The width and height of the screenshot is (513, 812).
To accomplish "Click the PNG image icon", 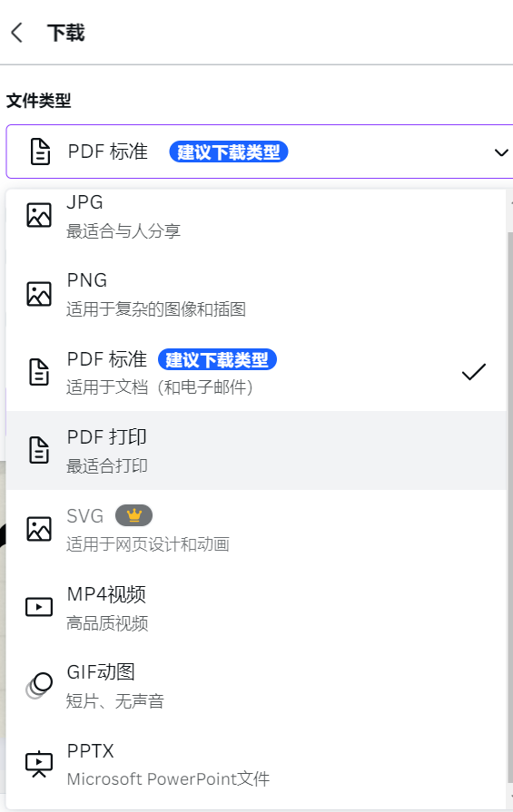I will (x=39, y=294).
